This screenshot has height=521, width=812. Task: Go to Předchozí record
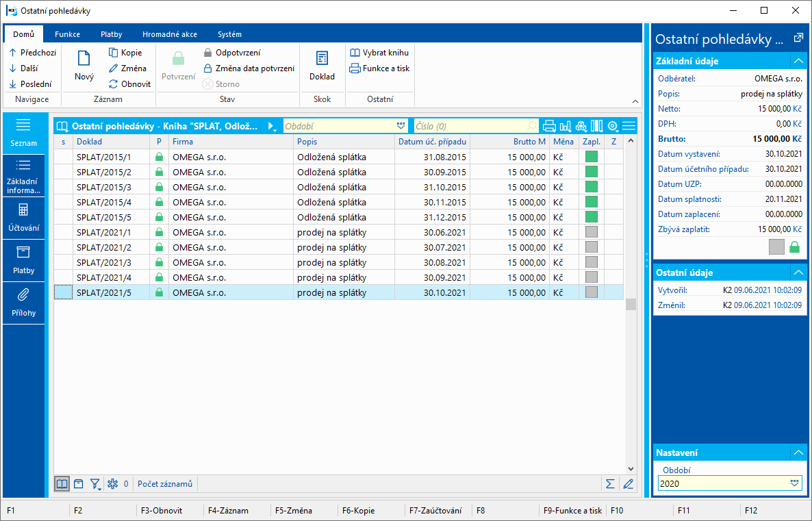point(32,52)
